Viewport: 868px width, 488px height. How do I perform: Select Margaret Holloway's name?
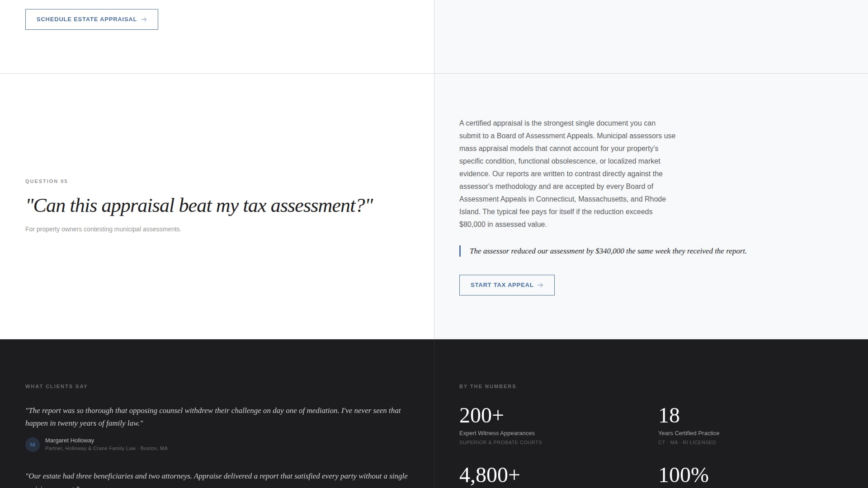pos(69,440)
